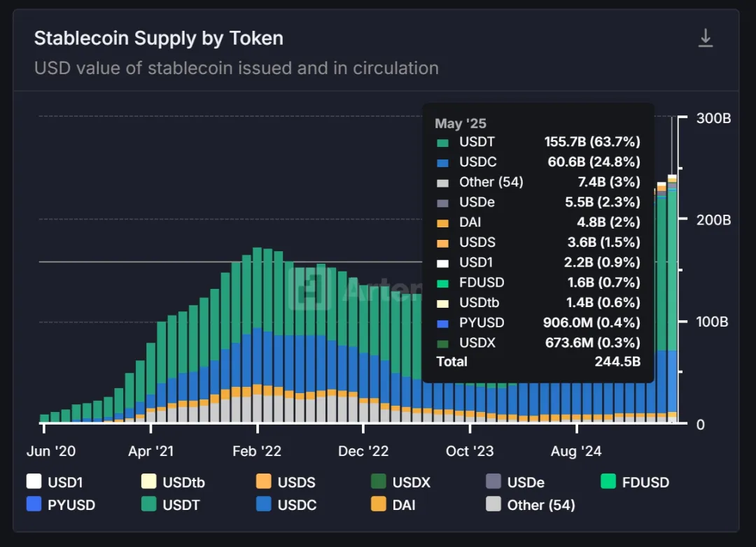Click the Feb '22 peak bar

click(x=258, y=334)
